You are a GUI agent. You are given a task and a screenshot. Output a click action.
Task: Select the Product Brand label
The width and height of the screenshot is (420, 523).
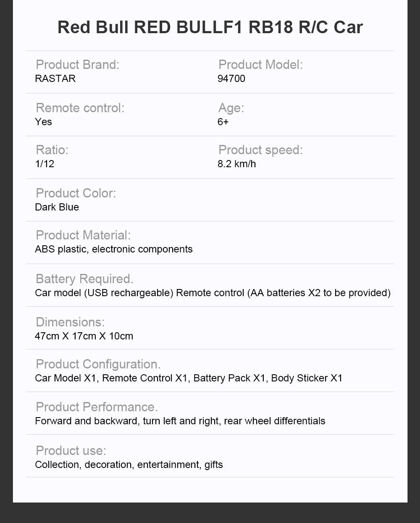(78, 65)
